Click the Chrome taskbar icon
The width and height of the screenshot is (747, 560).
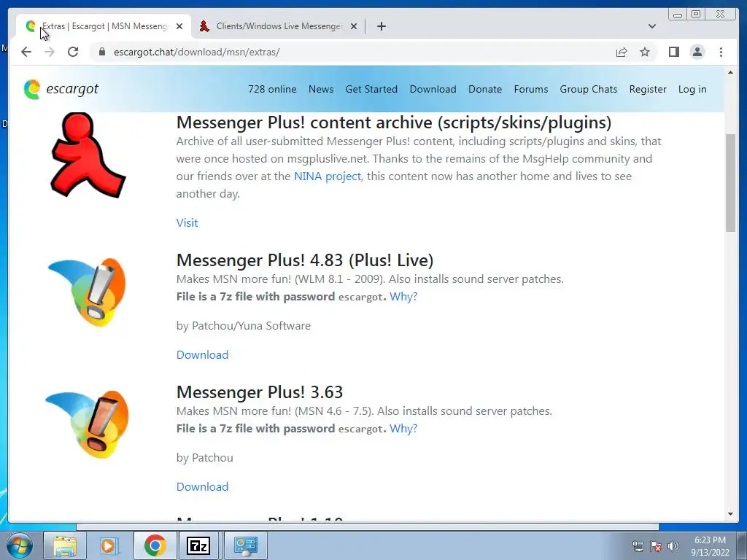pyautogui.click(x=155, y=545)
